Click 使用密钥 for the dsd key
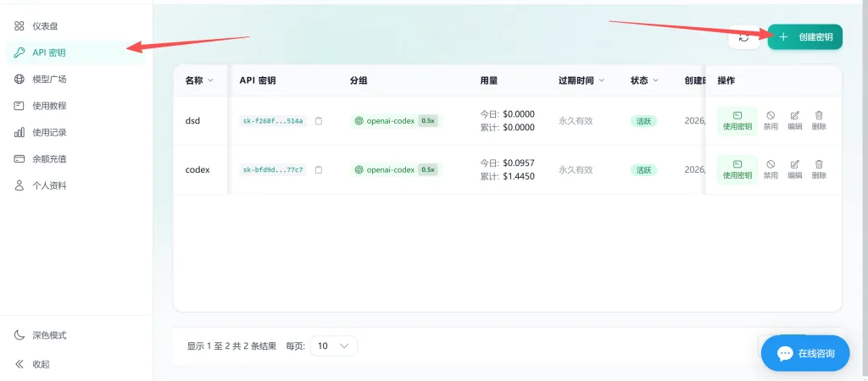 pos(737,120)
